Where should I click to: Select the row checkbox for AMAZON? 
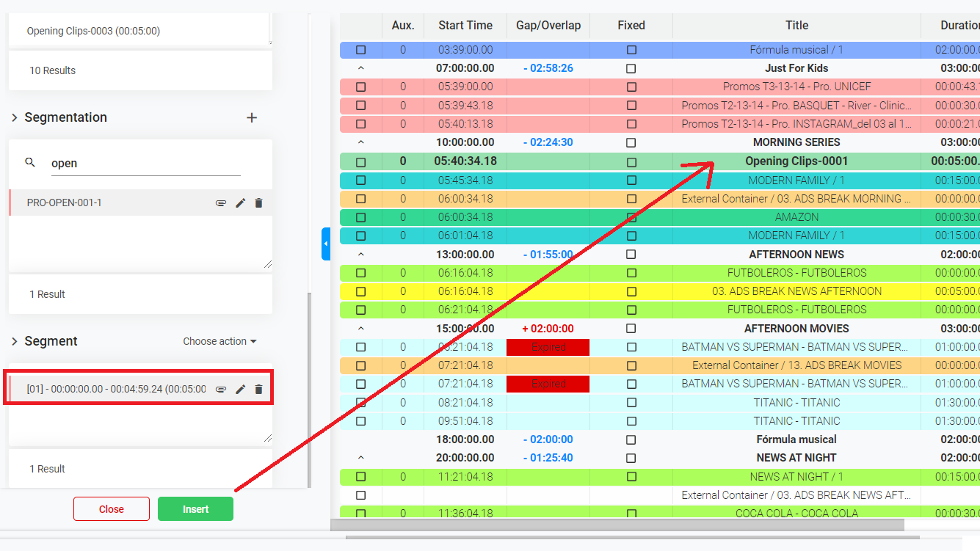coord(360,217)
